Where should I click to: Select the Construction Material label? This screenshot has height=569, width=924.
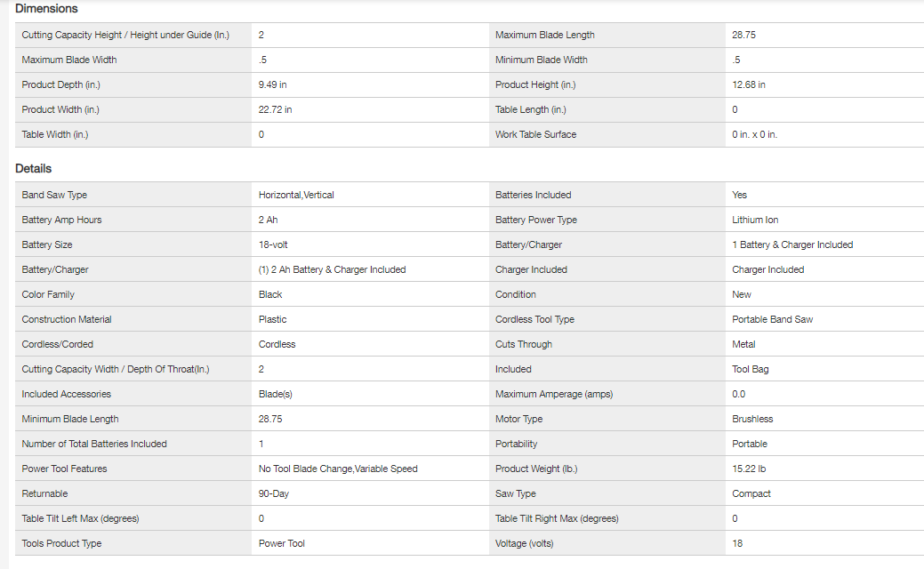67,319
